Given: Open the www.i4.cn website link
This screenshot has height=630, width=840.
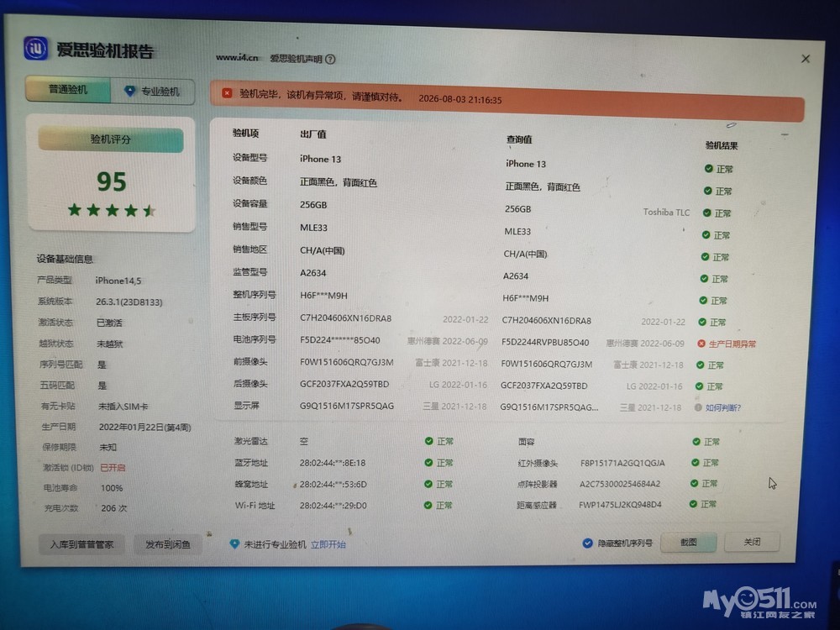Looking at the screenshot, I should pos(237,57).
